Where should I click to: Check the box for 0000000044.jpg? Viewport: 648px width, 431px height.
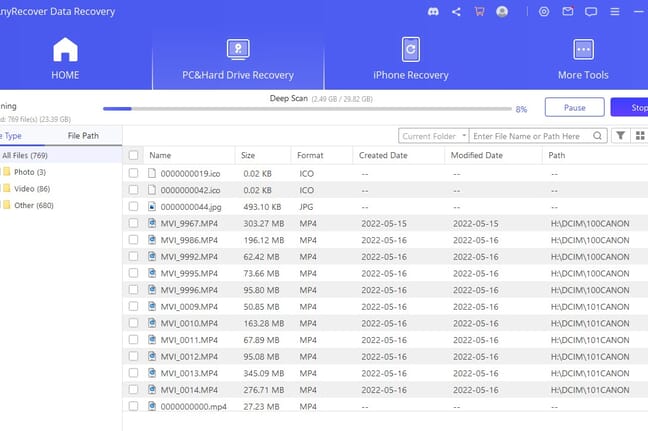(133, 206)
